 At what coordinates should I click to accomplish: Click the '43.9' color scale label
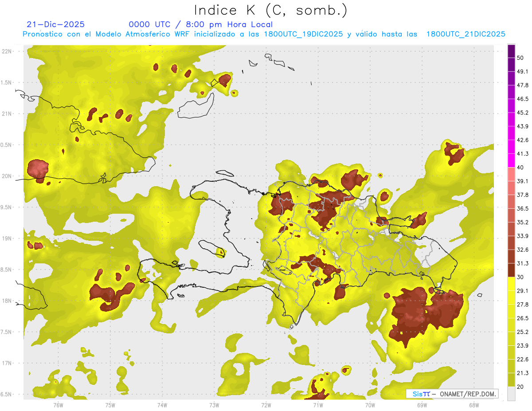tap(522, 126)
